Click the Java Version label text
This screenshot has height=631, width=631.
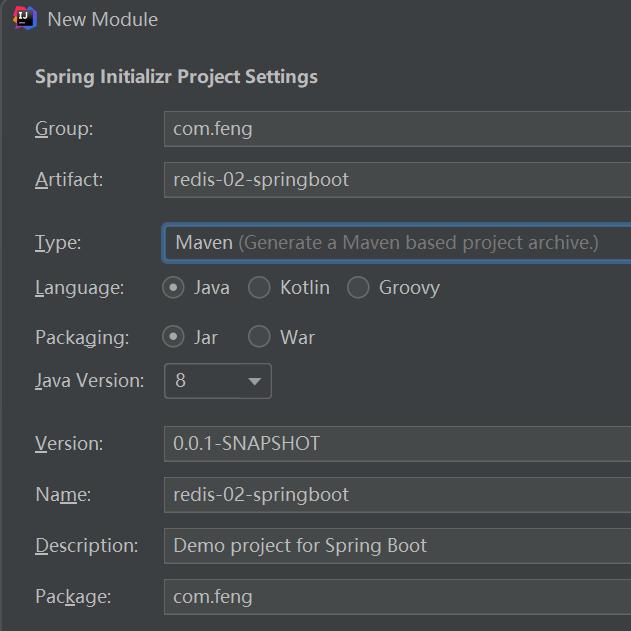[89, 381]
